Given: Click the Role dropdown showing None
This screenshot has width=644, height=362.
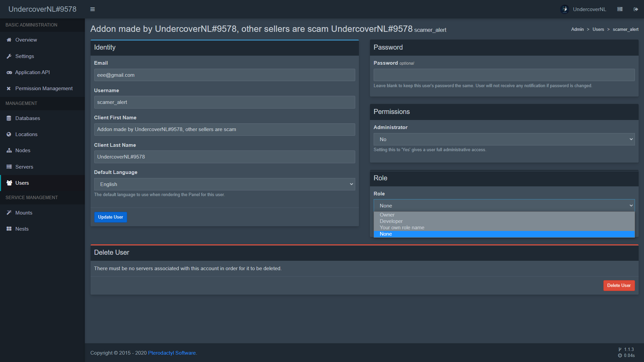Looking at the screenshot, I should [504, 206].
